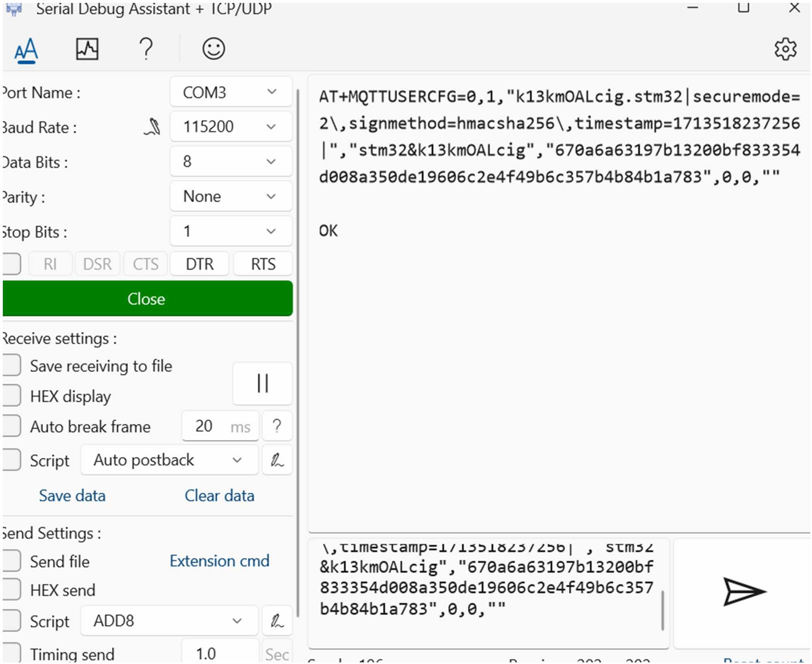
Task: Edit receive script with pen icon
Action: (277, 461)
